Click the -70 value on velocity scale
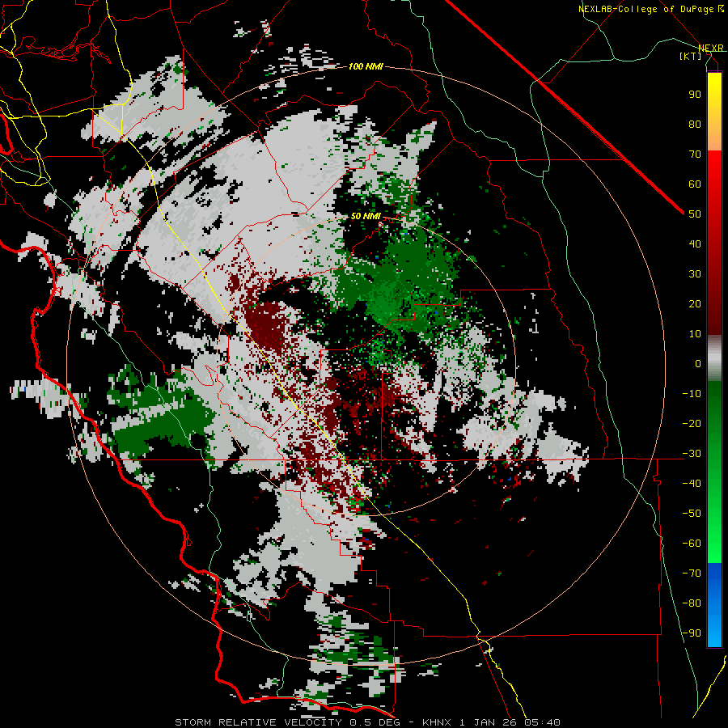Viewport: 728px width, 728px height. (x=692, y=574)
